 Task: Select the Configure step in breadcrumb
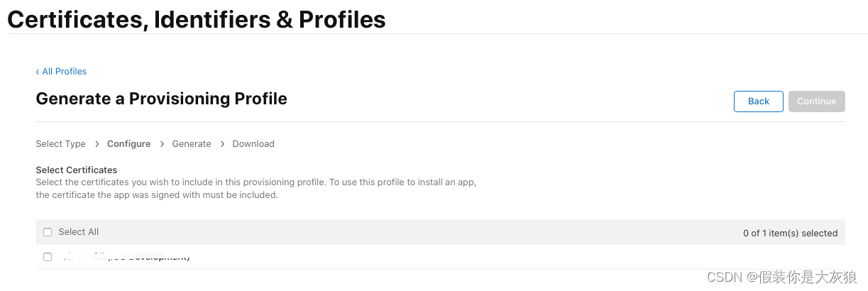[x=128, y=144]
